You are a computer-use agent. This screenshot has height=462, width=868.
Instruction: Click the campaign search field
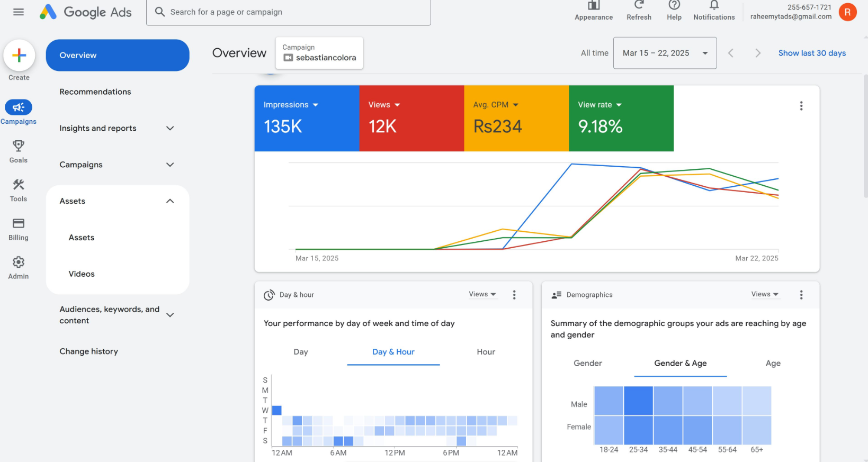[x=289, y=12]
